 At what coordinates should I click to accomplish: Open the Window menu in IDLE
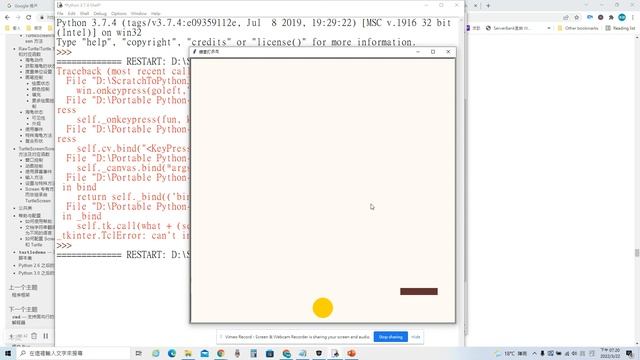point(139,13)
